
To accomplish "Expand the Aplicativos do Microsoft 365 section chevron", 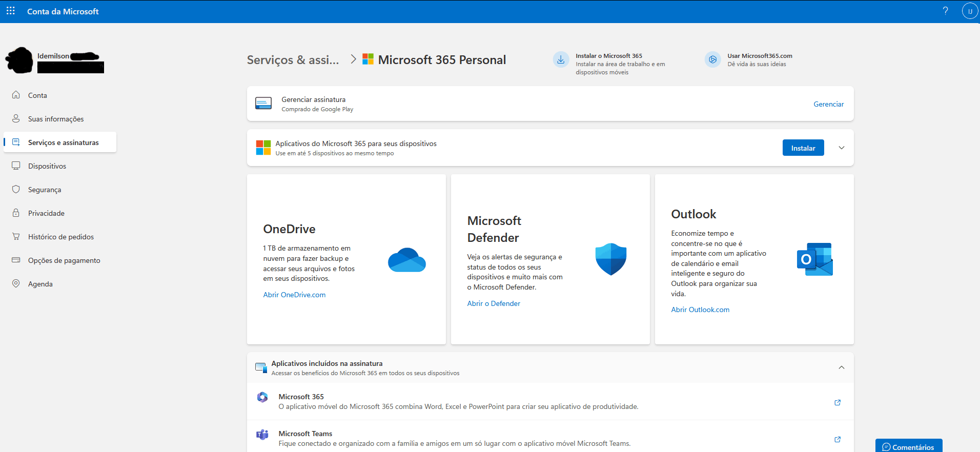I will [842, 148].
